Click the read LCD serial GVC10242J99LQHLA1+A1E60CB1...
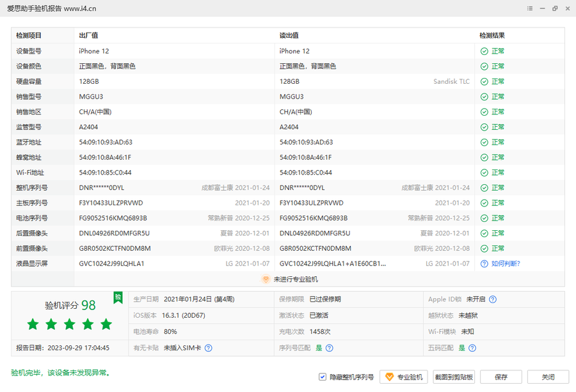 click(x=332, y=263)
